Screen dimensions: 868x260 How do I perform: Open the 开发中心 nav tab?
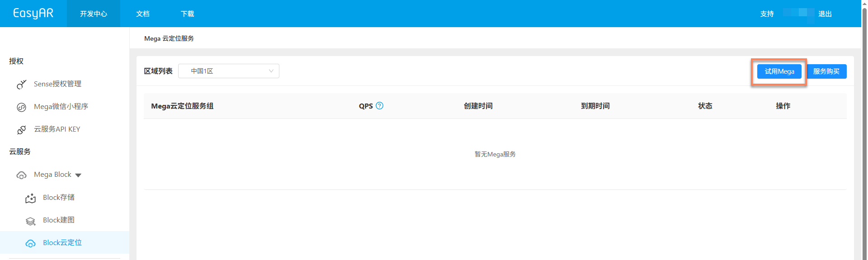(94, 14)
